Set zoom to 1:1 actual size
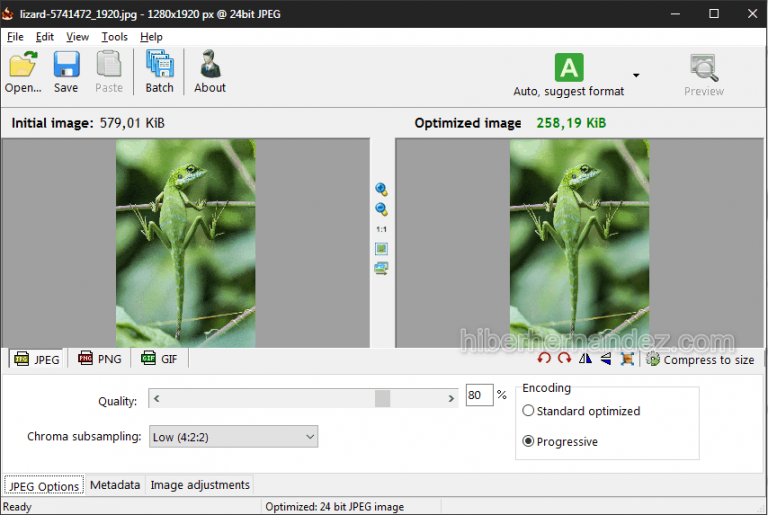Image resolution: width=768 pixels, height=515 pixels. coord(381,229)
